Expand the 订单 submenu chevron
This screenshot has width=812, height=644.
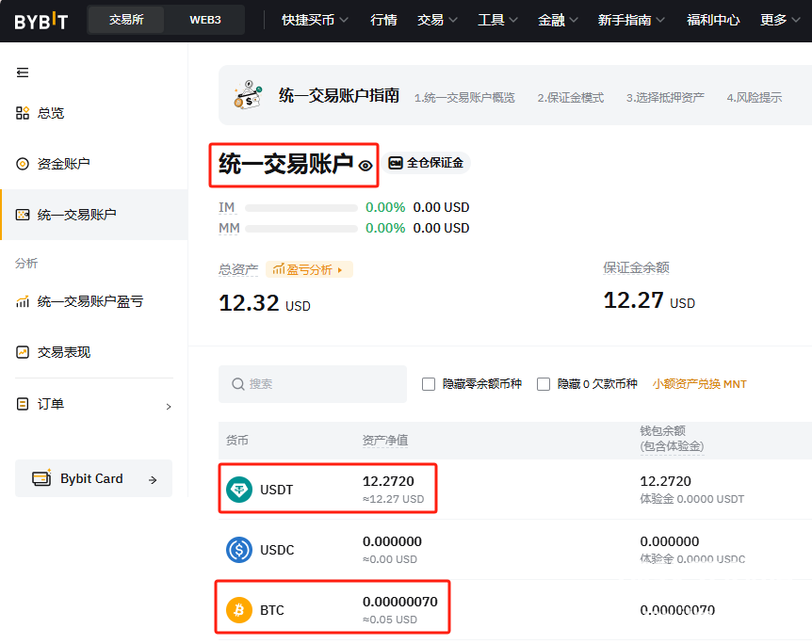pyautogui.click(x=169, y=407)
